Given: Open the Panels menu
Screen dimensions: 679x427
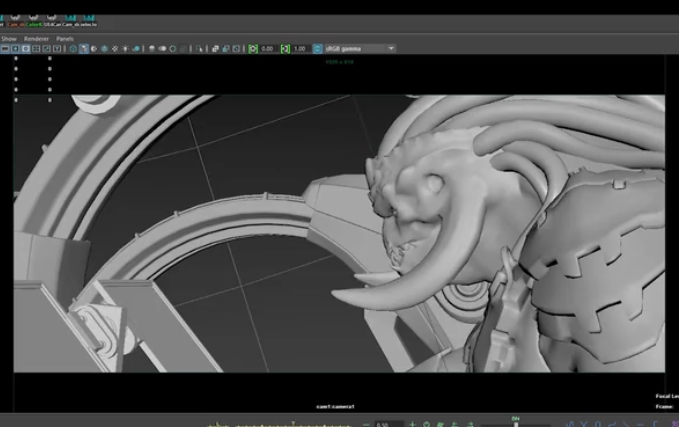Looking at the screenshot, I should point(65,39).
